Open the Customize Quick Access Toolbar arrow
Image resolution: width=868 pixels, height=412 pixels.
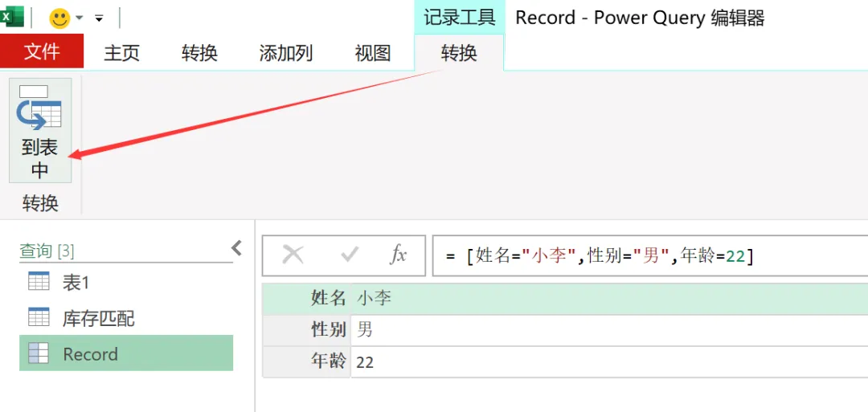click(x=99, y=18)
